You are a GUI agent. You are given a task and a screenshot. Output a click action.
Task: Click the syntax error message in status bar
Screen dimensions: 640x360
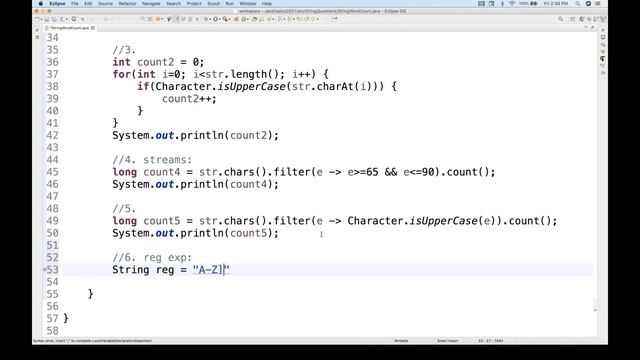tap(92, 340)
